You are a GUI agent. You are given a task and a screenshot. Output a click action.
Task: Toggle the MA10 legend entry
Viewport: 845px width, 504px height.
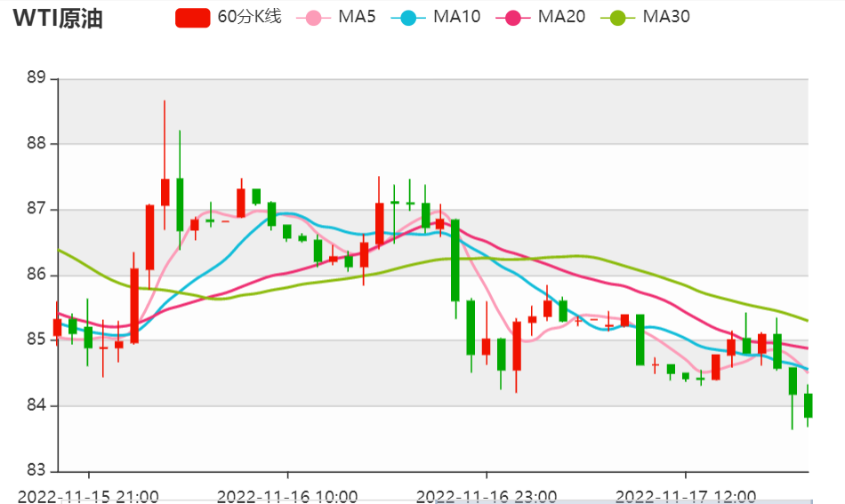pos(436,17)
